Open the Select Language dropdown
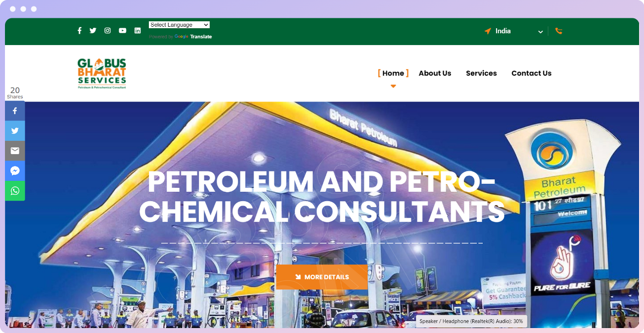This screenshot has height=333, width=644. click(179, 25)
